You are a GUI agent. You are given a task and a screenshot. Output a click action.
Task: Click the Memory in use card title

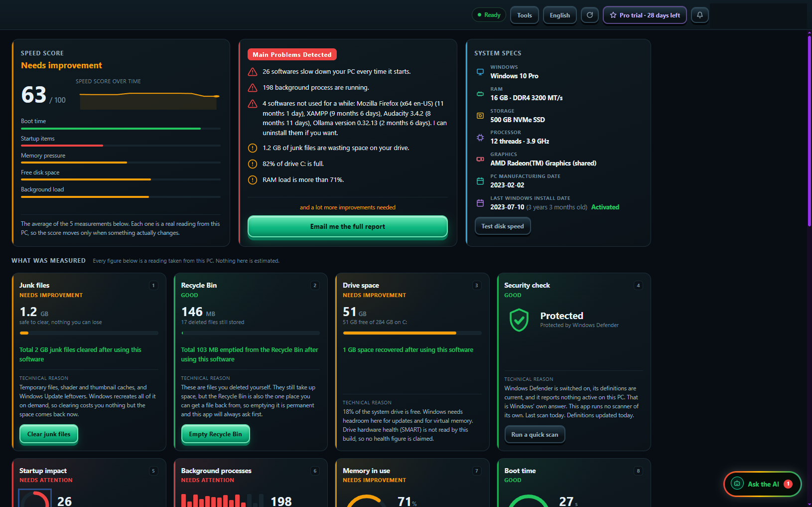point(366,471)
